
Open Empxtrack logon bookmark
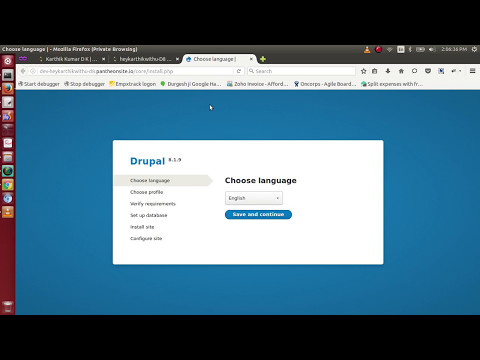click(133, 84)
